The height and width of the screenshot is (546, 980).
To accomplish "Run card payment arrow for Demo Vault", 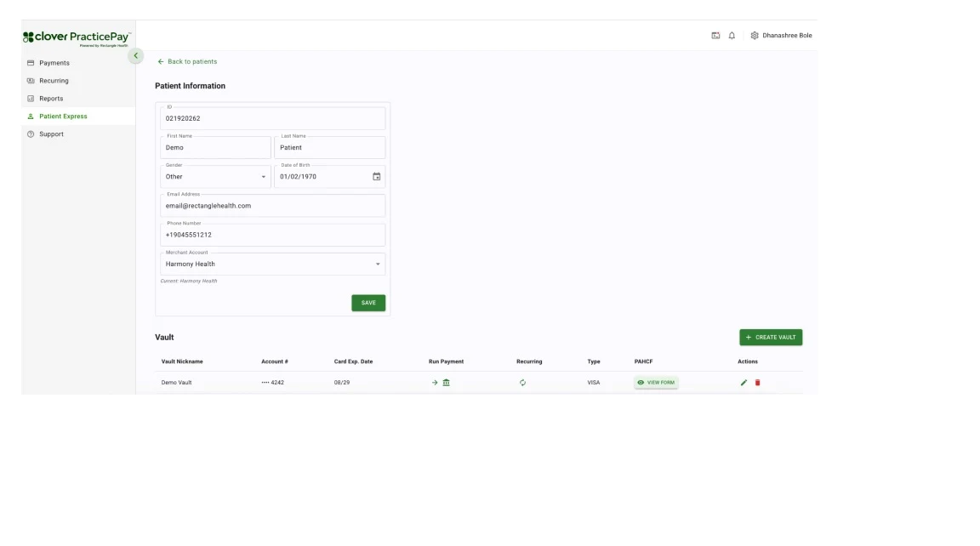I will click(435, 383).
